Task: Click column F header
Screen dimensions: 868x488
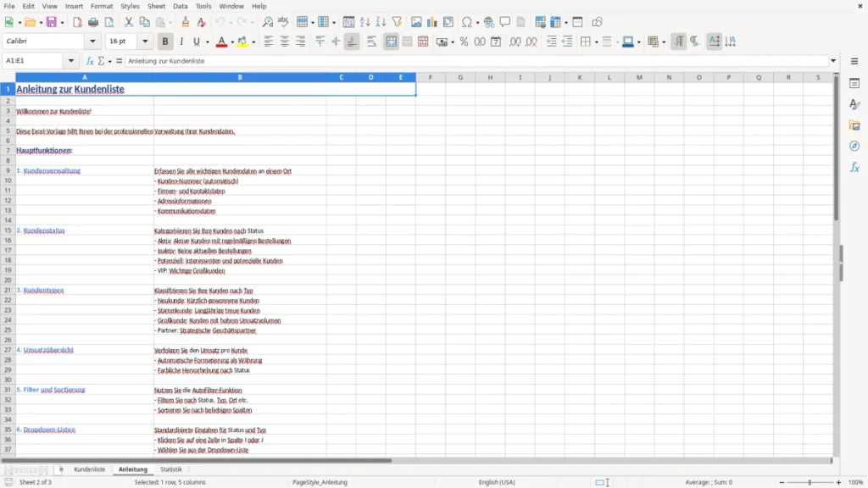Action: 430,77
